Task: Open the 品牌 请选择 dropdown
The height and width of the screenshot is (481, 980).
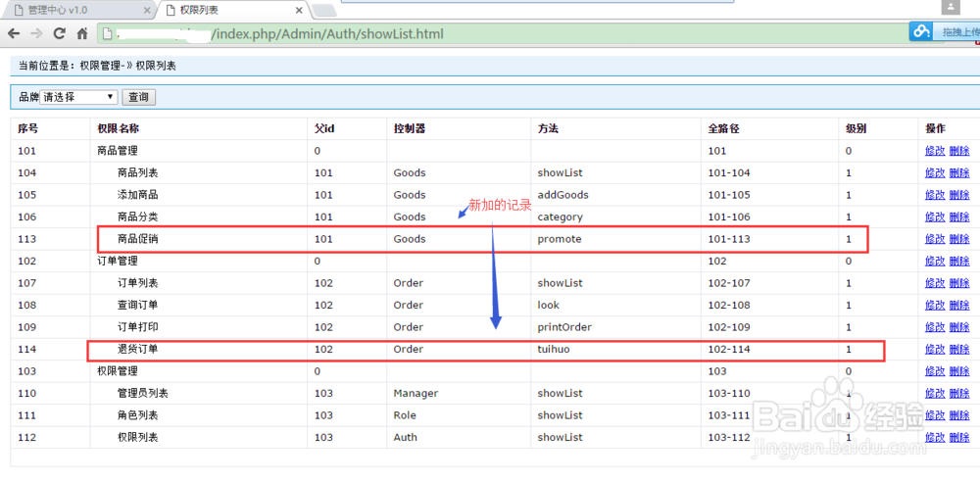Action: (x=78, y=97)
